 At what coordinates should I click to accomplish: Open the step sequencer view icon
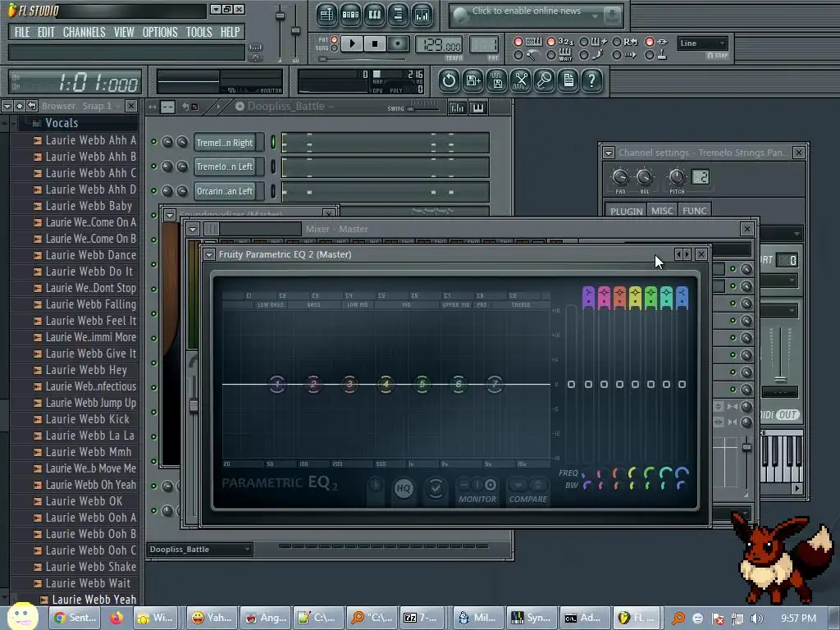(x=350, y=15)
